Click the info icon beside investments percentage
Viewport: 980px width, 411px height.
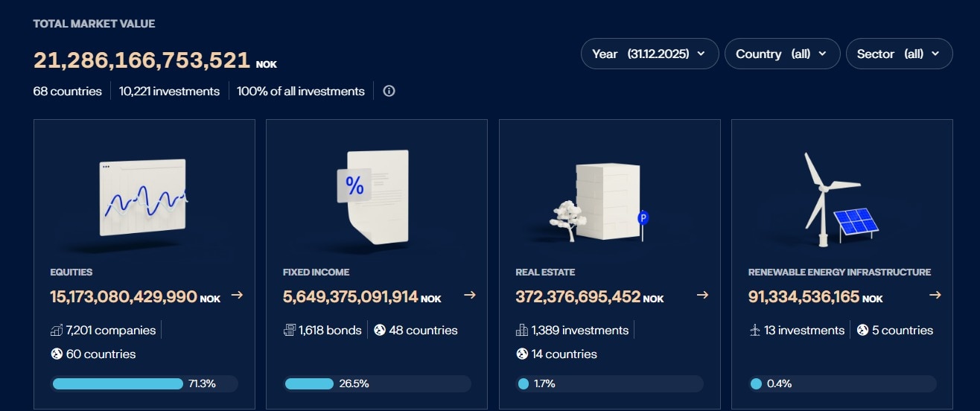coord(389,91)
